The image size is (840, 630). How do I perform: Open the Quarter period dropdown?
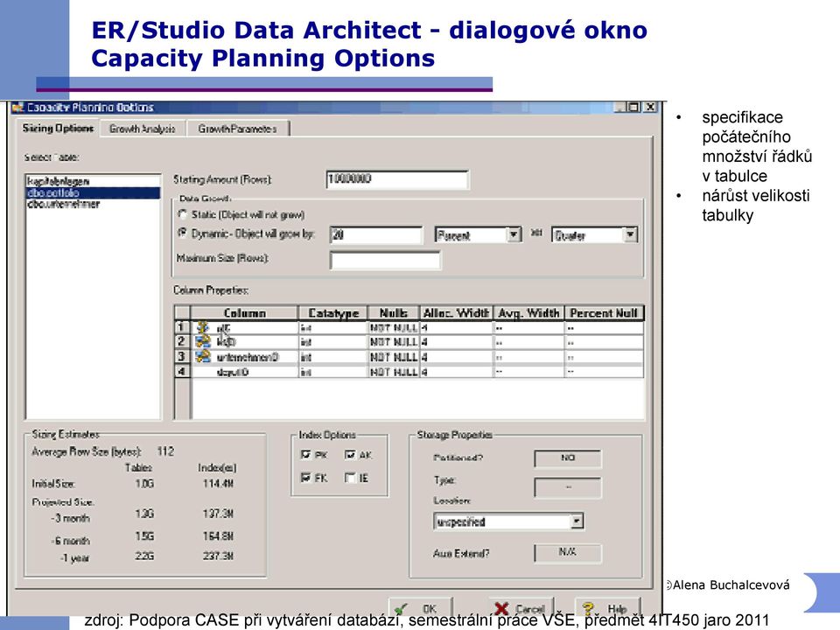point(631,235)
